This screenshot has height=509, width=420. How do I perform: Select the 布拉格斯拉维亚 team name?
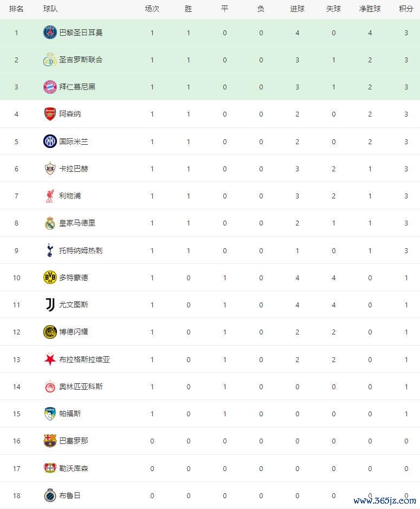(x=84, y=359)
